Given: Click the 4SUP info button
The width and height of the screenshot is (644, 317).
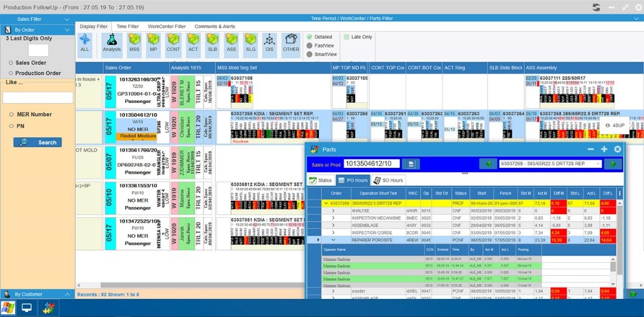Looking at the screenshot, I should 615,125.
